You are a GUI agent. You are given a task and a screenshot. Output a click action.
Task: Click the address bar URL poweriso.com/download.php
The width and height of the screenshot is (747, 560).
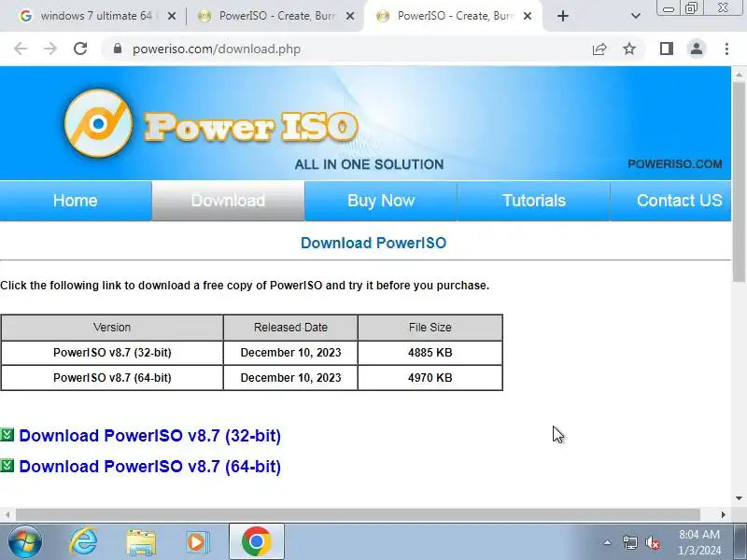click(x=217, y=49)
